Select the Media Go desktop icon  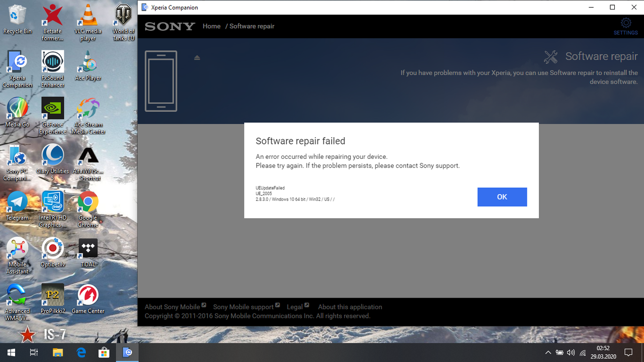tap(17, 113)
